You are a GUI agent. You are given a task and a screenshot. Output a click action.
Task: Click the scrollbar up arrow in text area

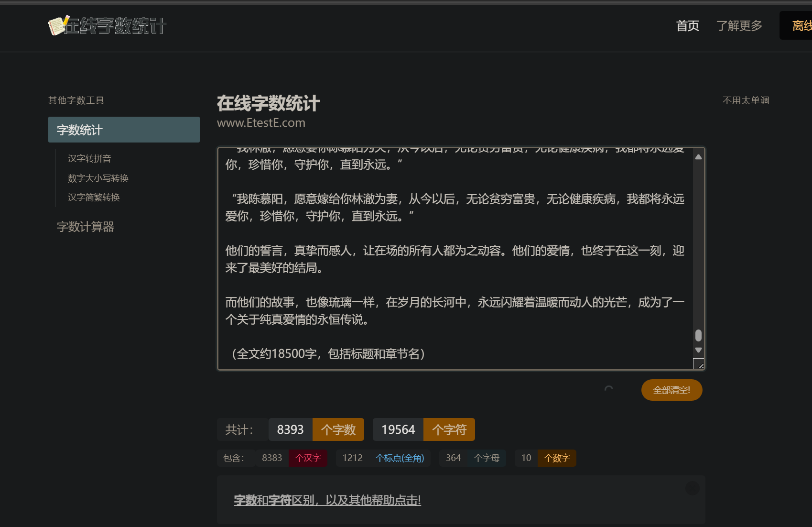[x=698, y=157]
